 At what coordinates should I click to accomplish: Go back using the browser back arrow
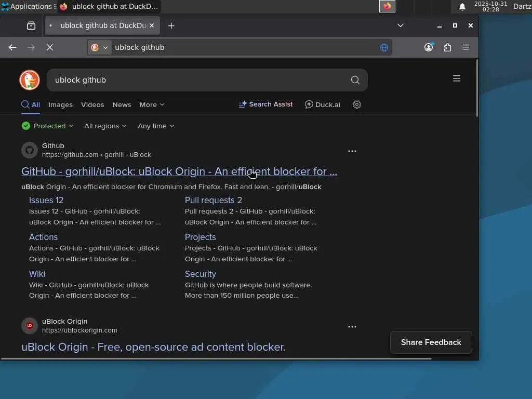pos(12,47)
